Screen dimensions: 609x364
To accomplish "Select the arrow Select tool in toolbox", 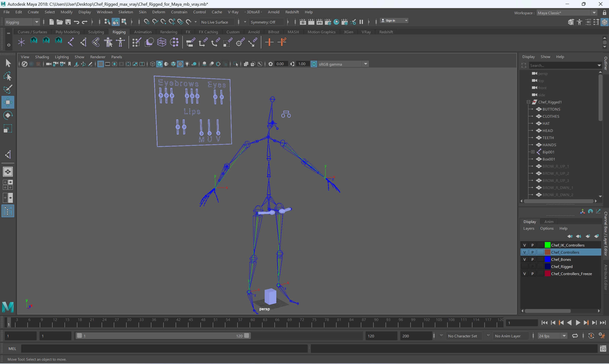I will pos(8,63).
